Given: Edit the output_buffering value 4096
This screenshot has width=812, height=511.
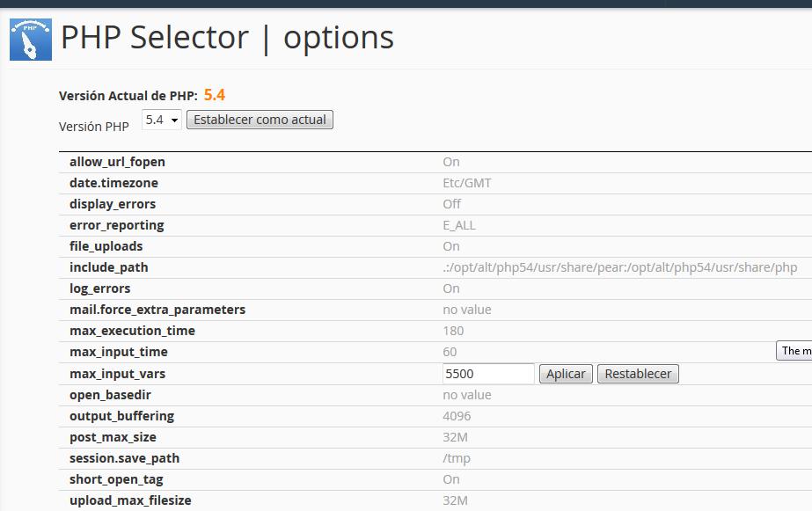Looking at the screenshot, I should [x=457, y=416].
